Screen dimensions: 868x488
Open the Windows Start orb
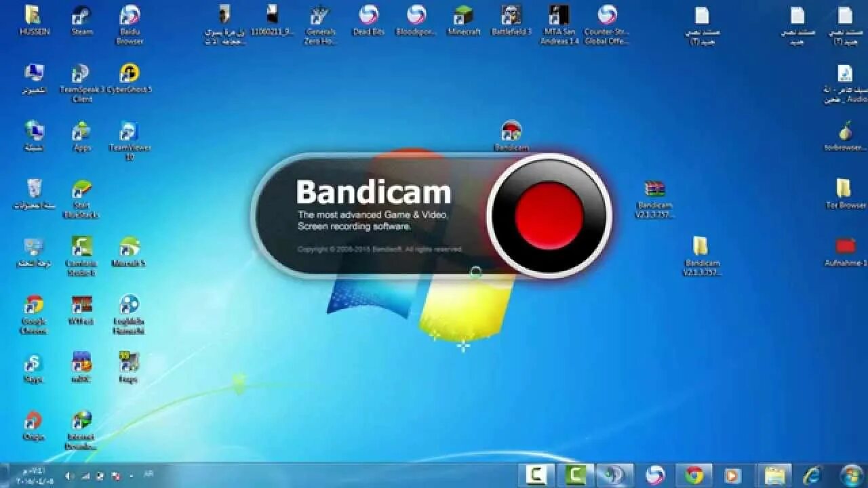click(852, 475)
